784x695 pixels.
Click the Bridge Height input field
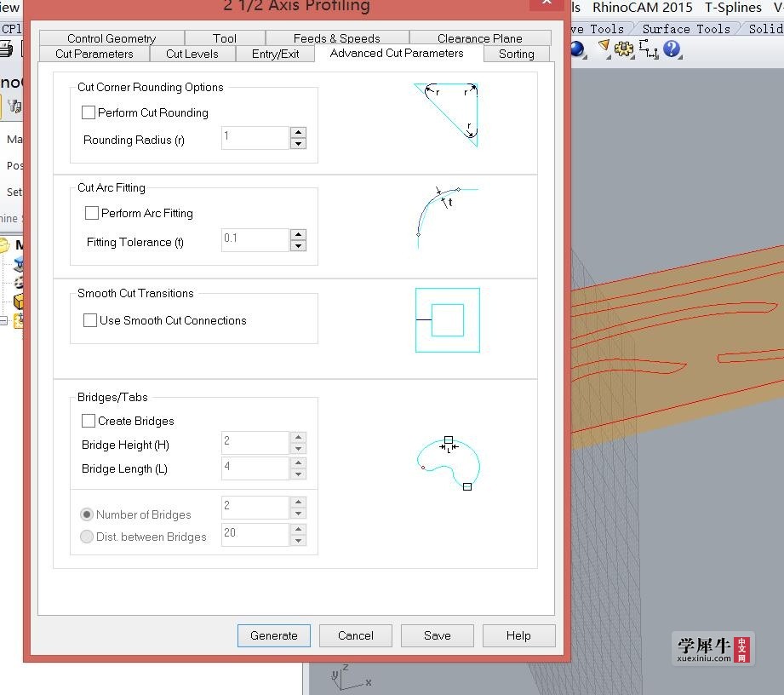(x=255, y=442)
